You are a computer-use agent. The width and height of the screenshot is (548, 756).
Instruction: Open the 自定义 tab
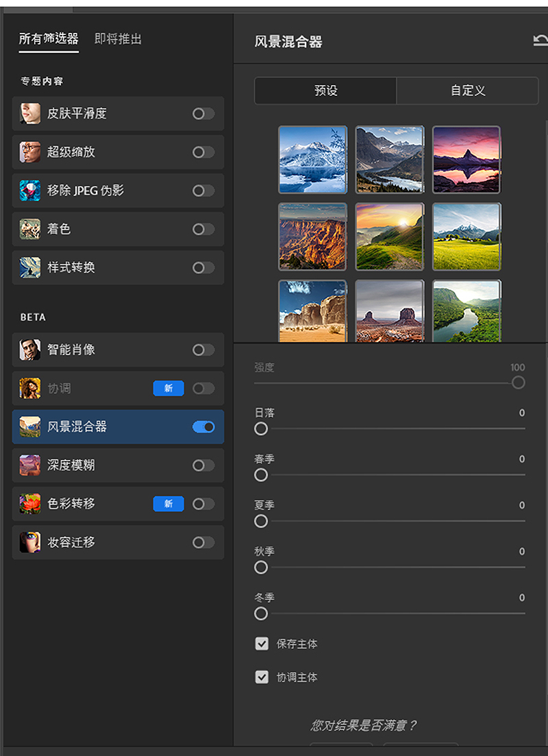click(x=468, y=90)
